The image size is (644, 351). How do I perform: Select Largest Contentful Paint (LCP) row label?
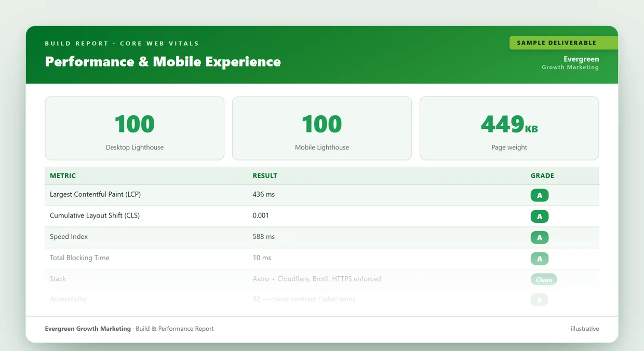coord(95,194)
